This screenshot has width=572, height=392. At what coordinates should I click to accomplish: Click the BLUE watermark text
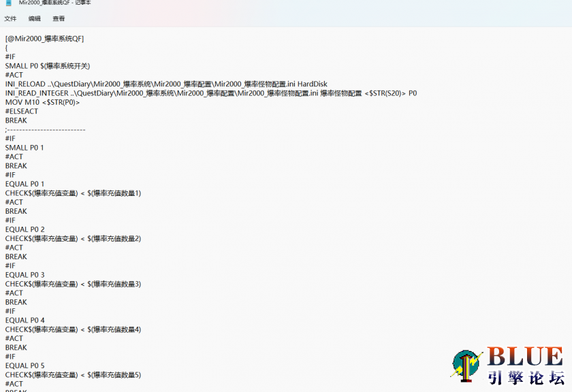524,357
